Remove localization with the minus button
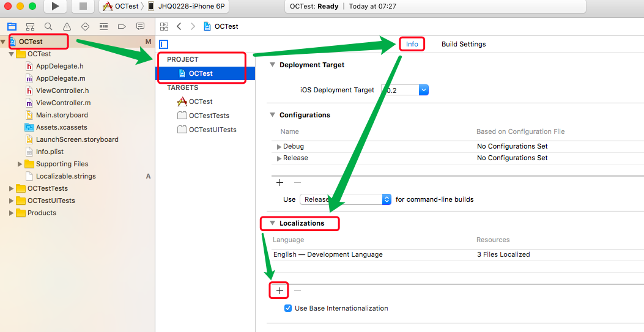This screenshot has width=644, height=332. click(x=298, y=290)
